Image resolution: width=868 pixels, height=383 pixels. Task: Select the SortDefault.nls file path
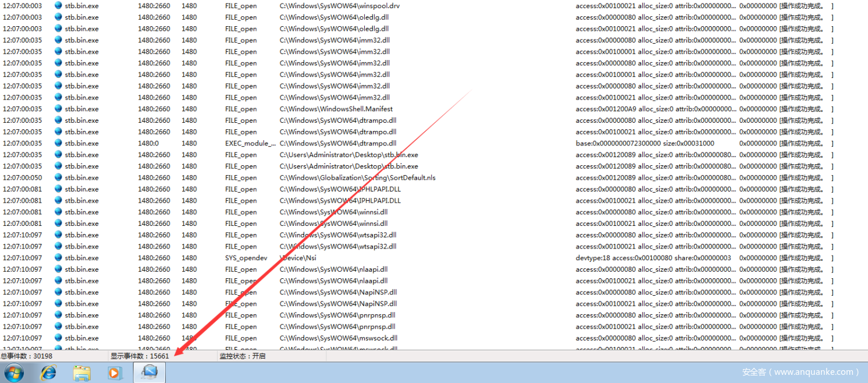click(357, 178)
